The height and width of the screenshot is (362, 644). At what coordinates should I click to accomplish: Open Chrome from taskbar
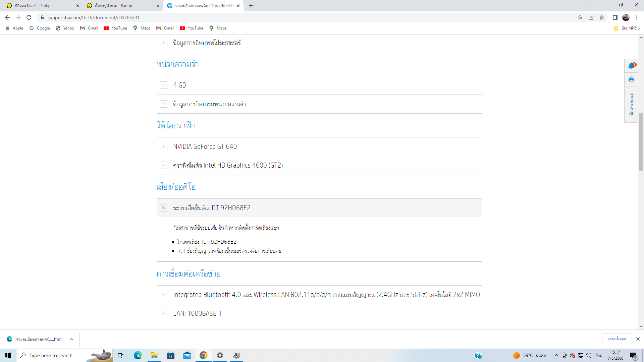point(203,355)
